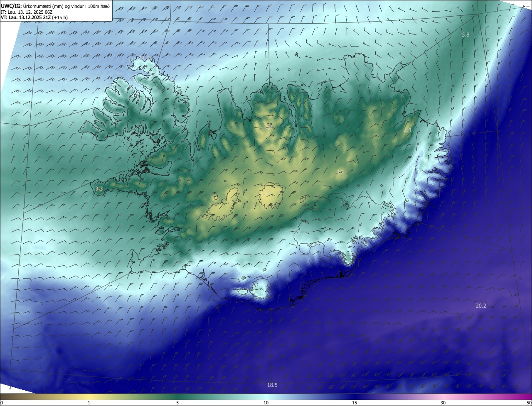The width and height of the screenshot is (532, 406).
Task: Click the 2.2 value label in the highlands
Action: [x=340, y=172]
